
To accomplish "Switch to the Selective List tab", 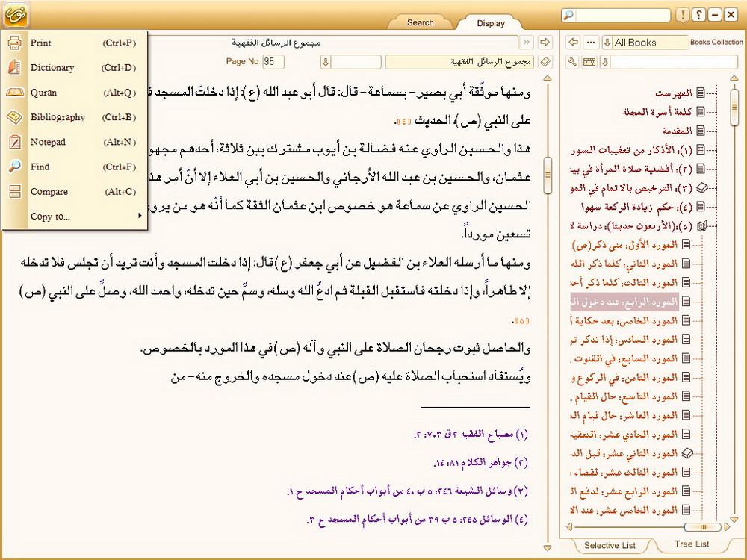I will 610,545.
